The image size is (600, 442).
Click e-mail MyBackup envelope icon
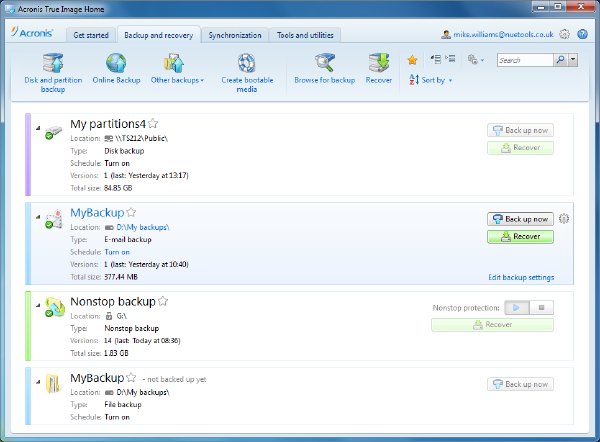pos(54,219)
